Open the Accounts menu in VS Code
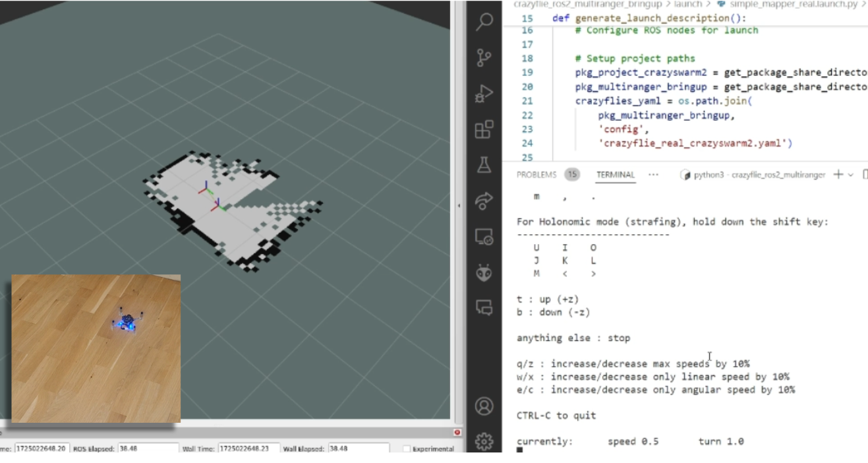The height and width of the screenshot is (463, 868). pos(484,406)
